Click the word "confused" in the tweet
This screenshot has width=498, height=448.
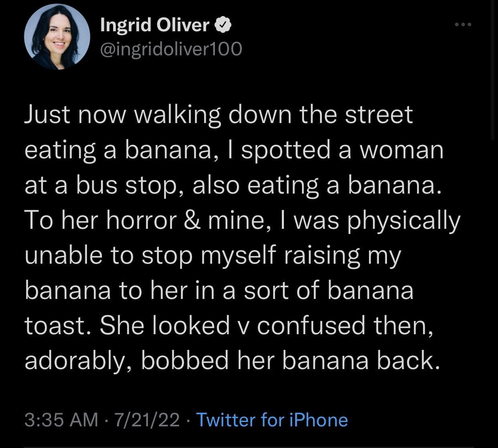tap(311, 326)
